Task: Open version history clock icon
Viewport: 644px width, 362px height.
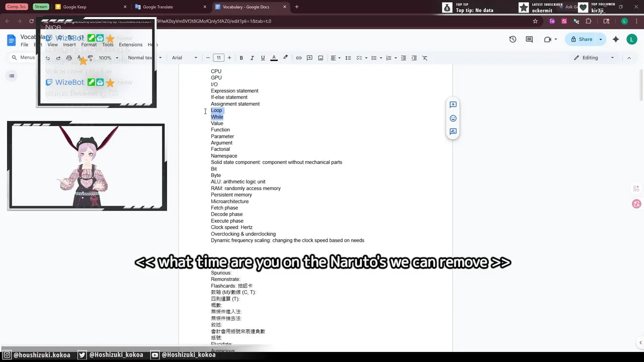Action: click(513, 39)
